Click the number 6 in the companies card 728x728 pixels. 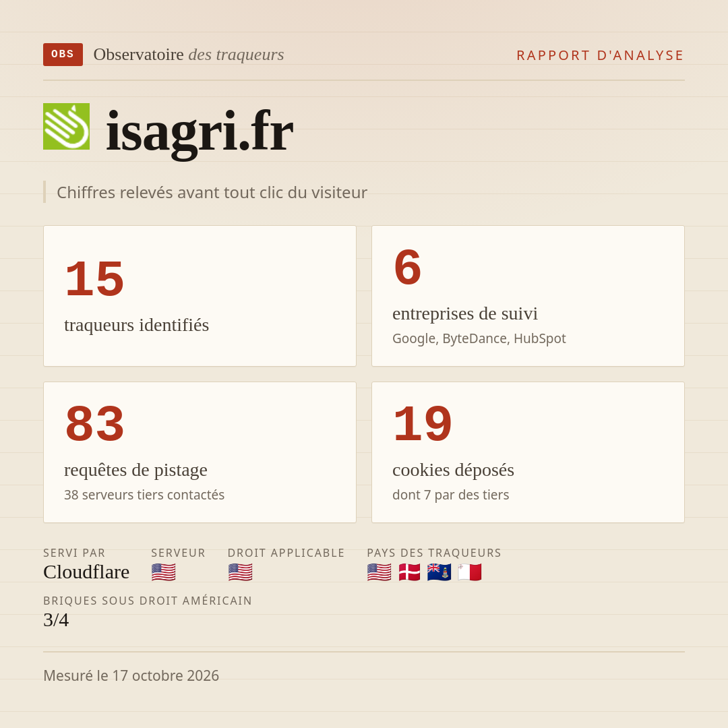coord(407,268)
